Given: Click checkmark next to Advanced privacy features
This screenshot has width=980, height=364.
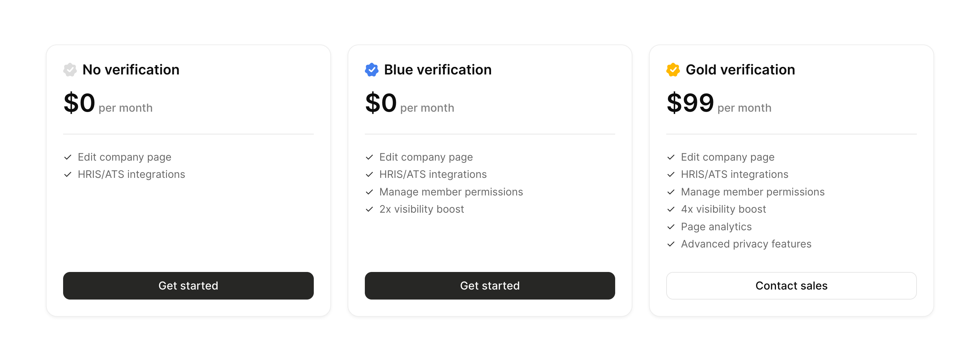Looking at the screenshot, I should [x=671, y=244].
